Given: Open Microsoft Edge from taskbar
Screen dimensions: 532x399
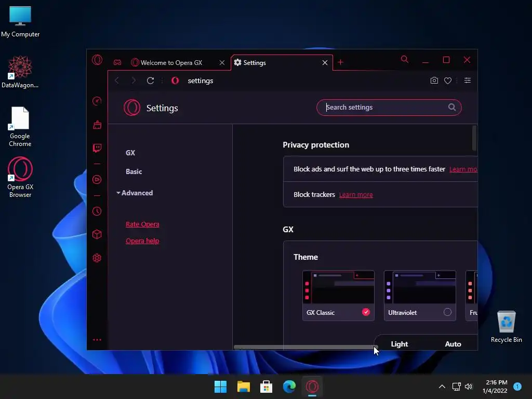Looking at the screenshot, I should click(289, 387).
